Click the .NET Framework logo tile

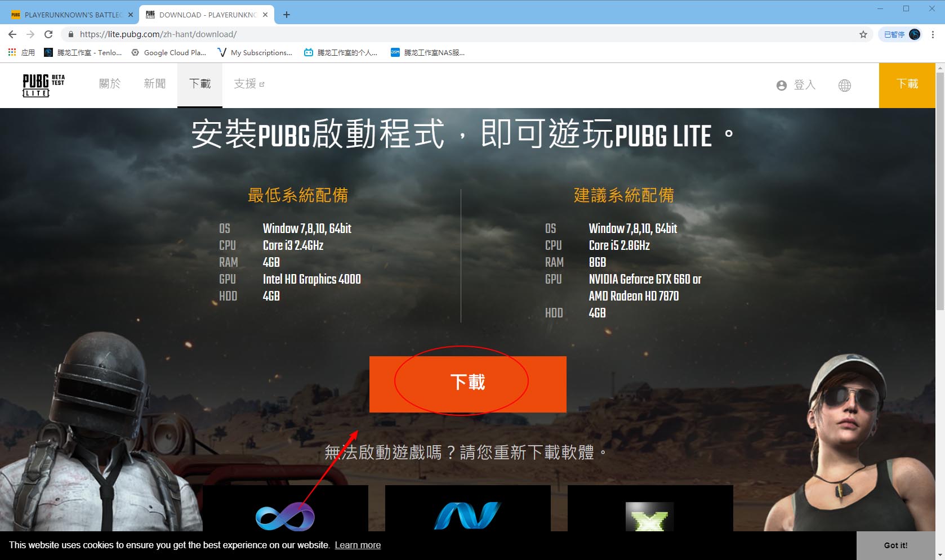(467, 509)
